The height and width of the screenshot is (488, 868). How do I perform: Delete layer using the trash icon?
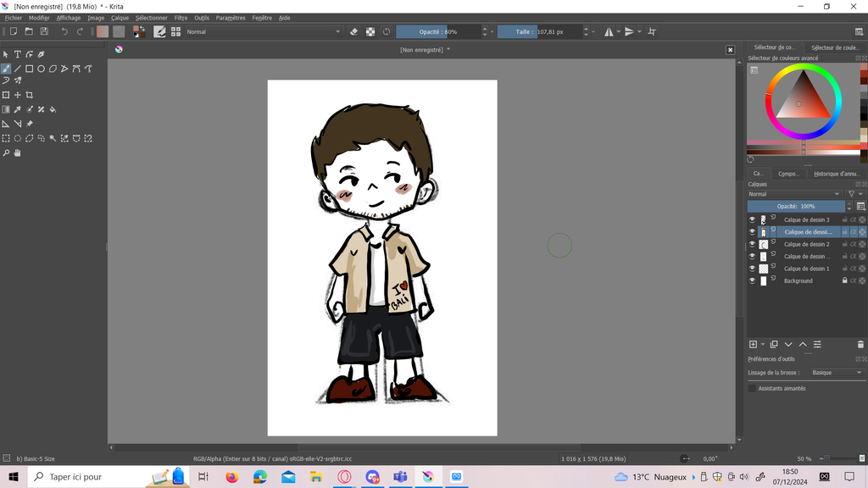point(860,345)
